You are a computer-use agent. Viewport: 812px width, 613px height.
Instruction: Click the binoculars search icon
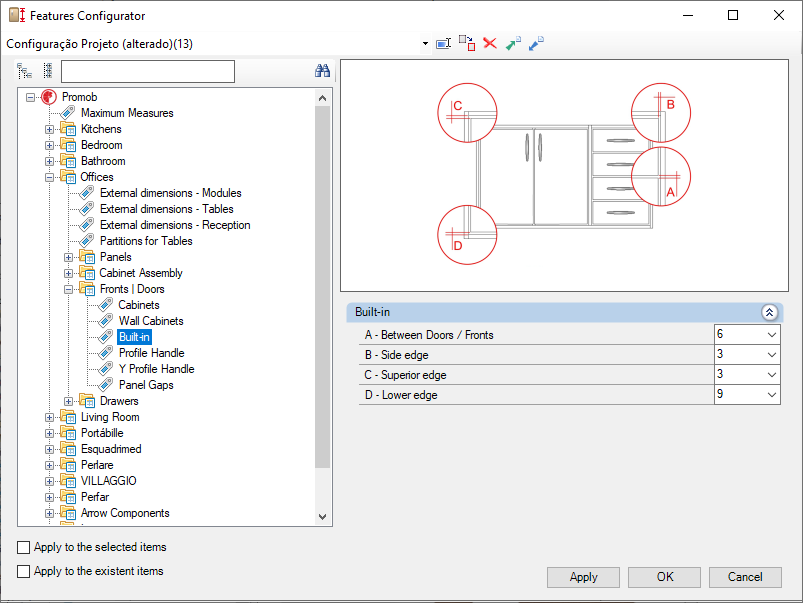[322, 71]
